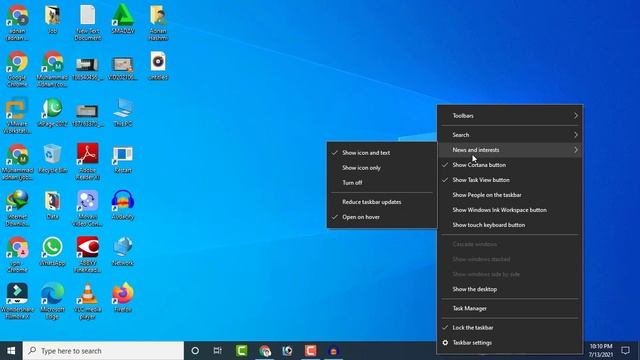Screen dimensions: 640x360
Task: Open the Firefox desktop shortcut
Action: tap(123, 298)
